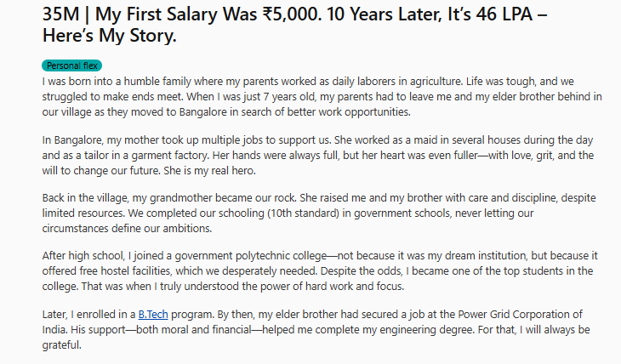Viewport: 621px width, 364px height.
Task: Open the B.Tech hyperlink
Action: pyautogui.click(x=153, y=315)
